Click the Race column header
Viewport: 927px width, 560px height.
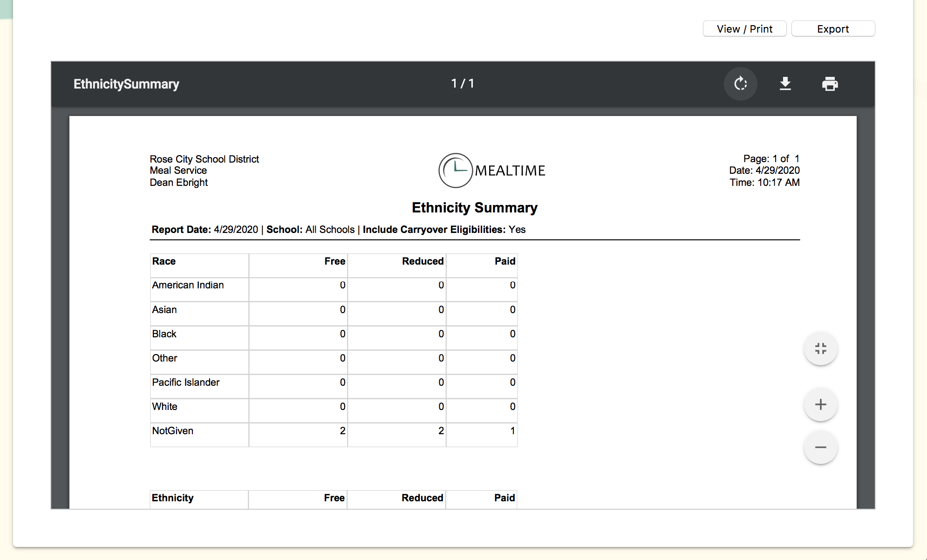tap(164, 261)
